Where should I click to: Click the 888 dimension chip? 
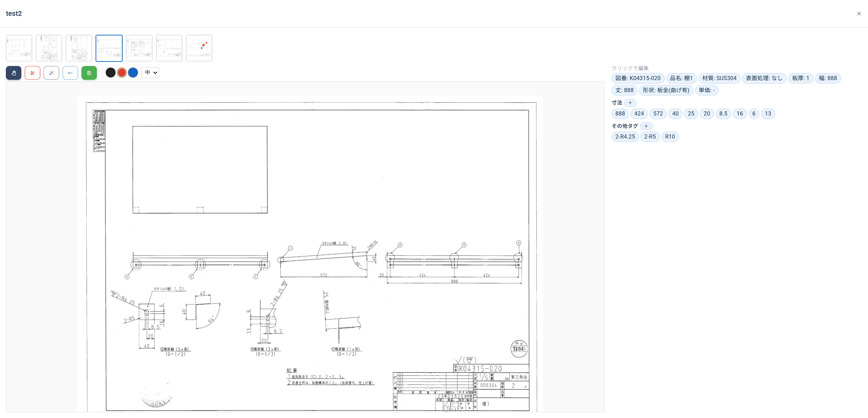(x=620, y=114)
